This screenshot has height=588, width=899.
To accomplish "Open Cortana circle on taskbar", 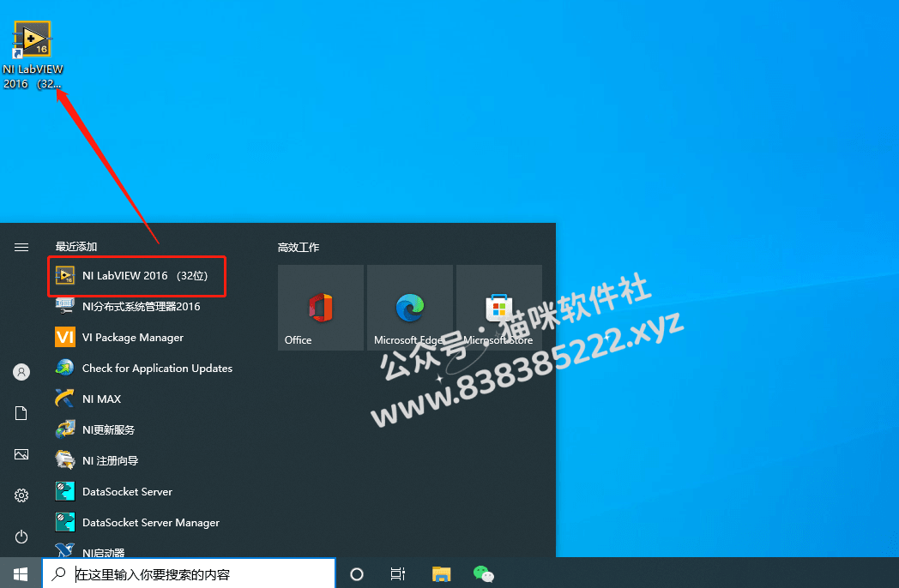I will [357, 573].
